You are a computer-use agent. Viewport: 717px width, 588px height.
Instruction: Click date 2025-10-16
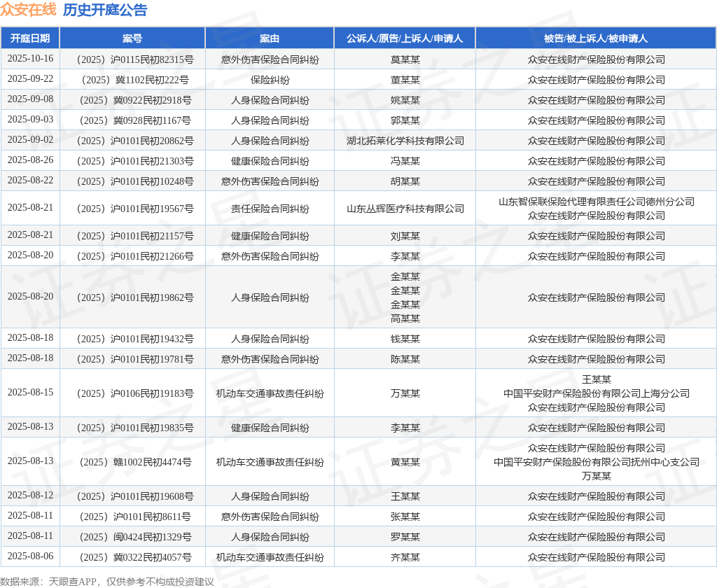click(30, 59)
